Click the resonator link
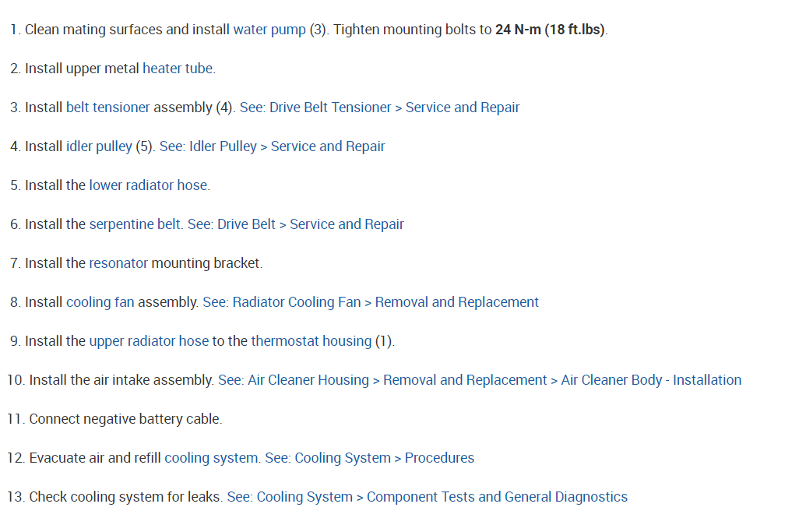This screenshot has height=532, width=785. [118, 263]
